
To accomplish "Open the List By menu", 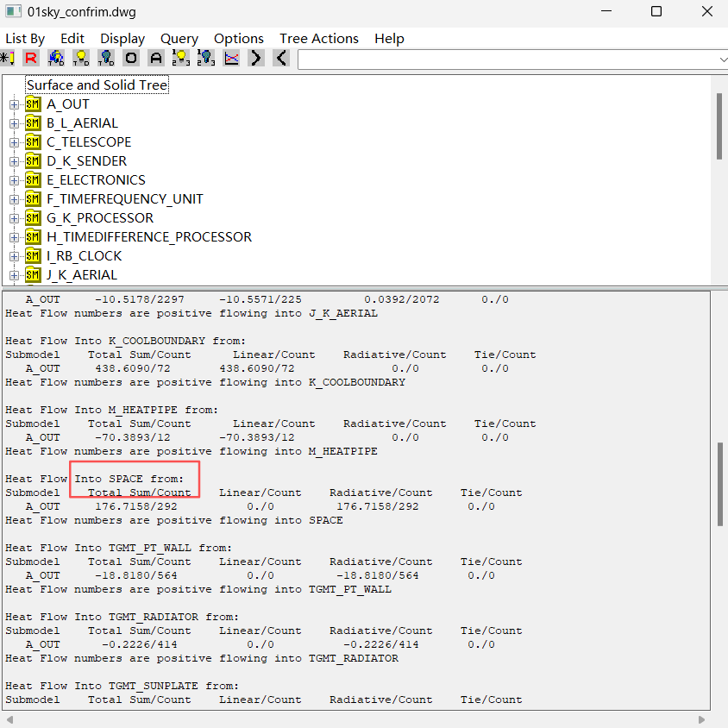I will coord(25,39).
